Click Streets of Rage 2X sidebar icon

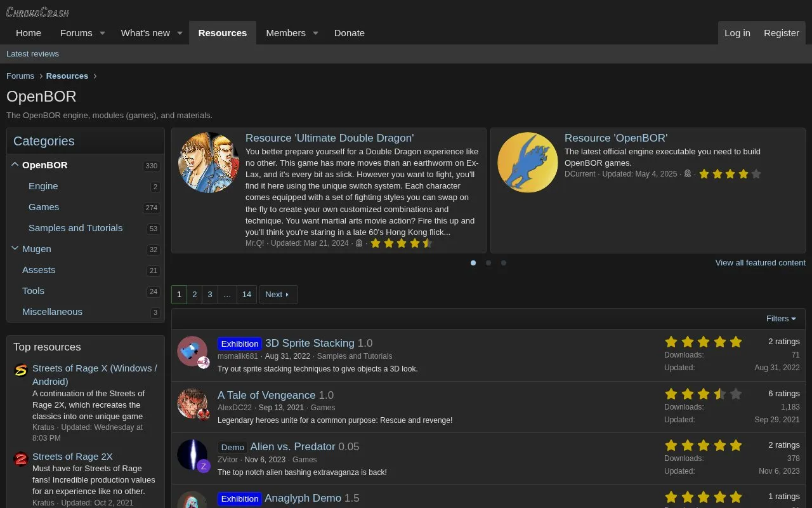coord(21,458)
